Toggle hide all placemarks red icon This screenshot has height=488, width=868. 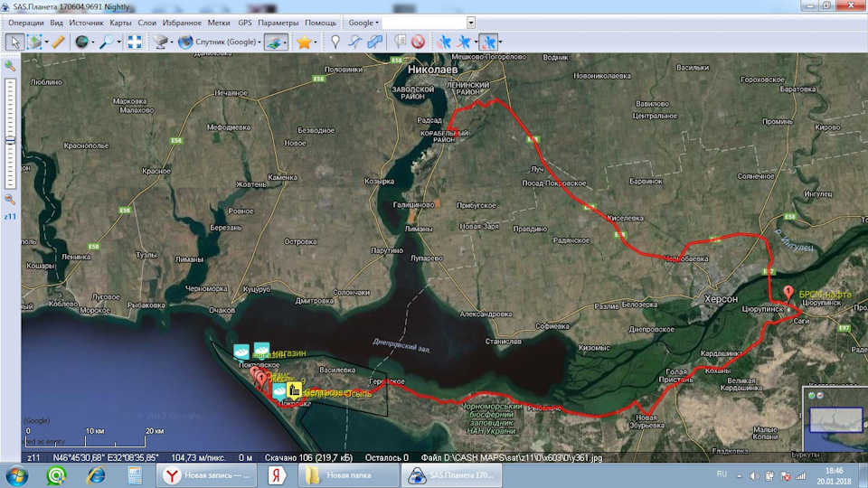[x=419, y=42]
